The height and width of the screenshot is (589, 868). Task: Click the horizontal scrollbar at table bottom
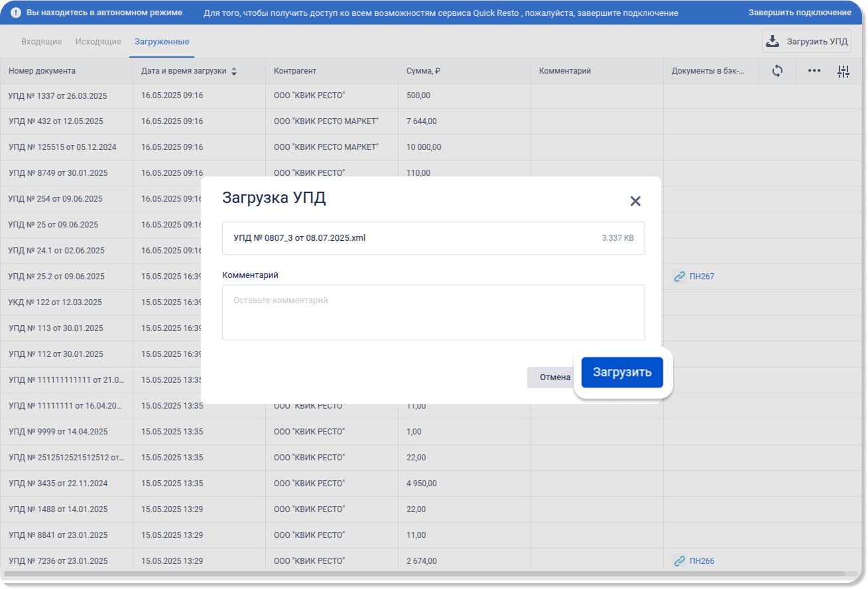point(424,574)
